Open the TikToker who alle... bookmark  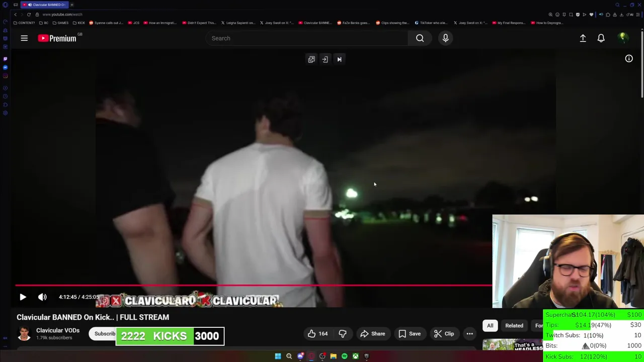(431, 23)
